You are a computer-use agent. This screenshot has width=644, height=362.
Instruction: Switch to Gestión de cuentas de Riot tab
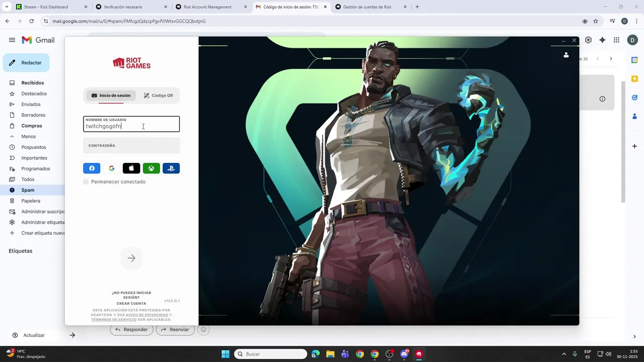click(x=371, y=7)
